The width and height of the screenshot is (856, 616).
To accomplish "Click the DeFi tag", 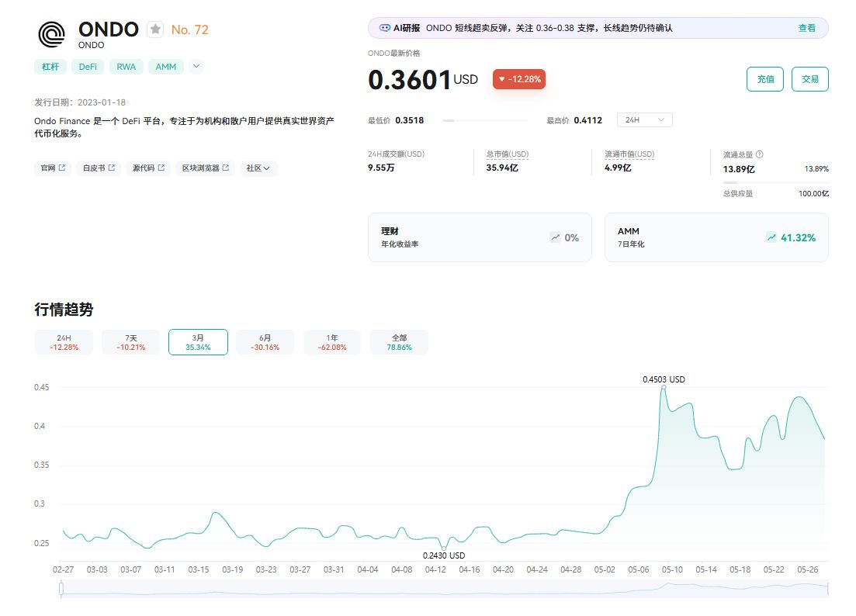I will click(88, 67).
